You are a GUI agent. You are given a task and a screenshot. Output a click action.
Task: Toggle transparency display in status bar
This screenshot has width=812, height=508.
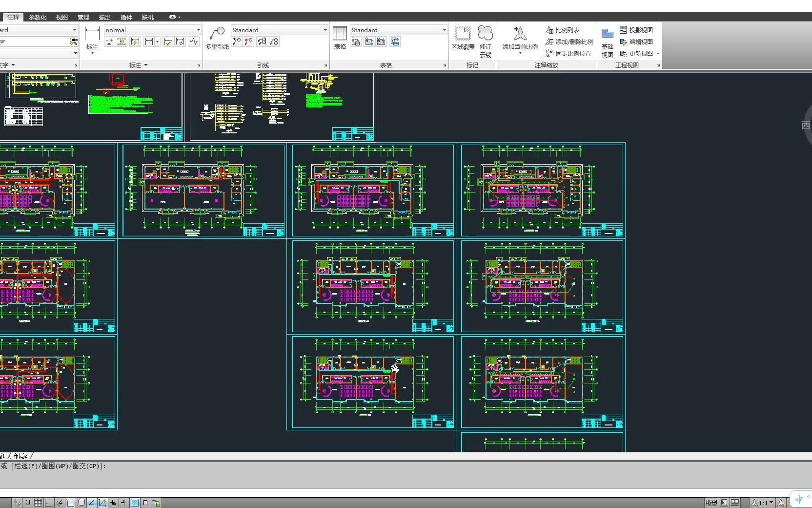pos(135,503)
